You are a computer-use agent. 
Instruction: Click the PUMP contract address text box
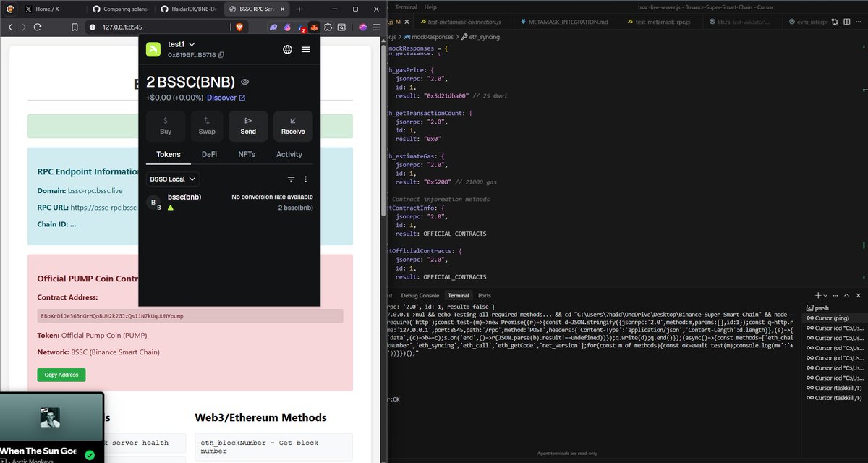point(190,316)
